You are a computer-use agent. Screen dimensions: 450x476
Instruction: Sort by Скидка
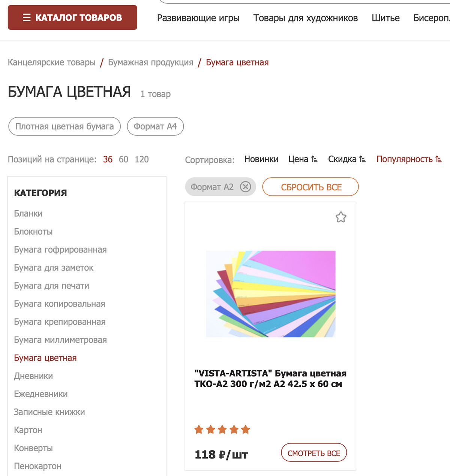[x=347, y=159]
